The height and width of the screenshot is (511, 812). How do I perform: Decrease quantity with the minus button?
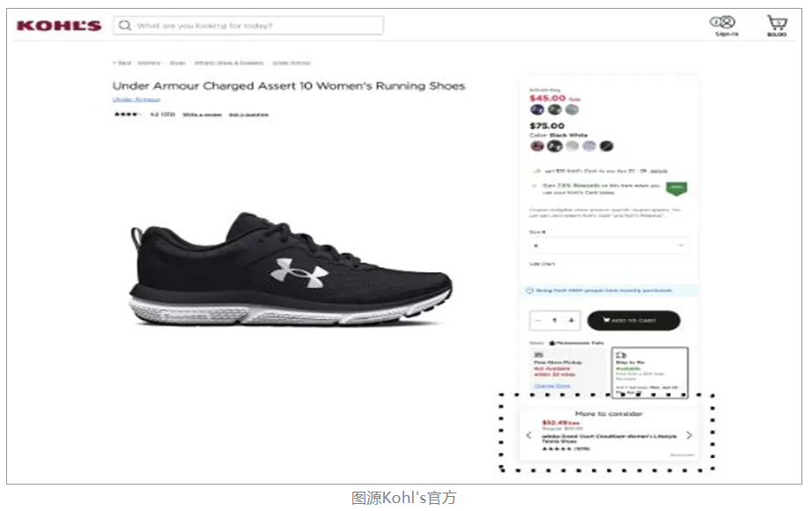[538, 321]
